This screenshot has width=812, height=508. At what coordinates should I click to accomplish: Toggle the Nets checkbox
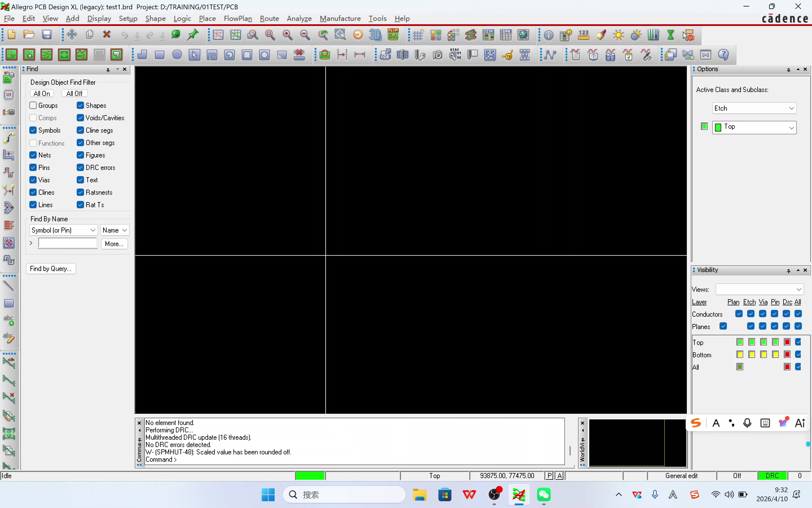pos(33,155)
